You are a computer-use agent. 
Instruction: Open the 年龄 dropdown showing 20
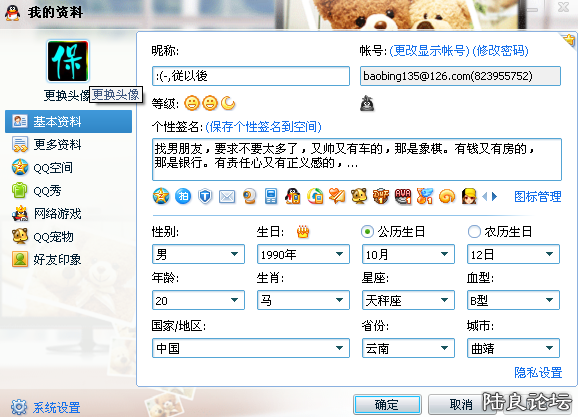click(x=198, y=300)
